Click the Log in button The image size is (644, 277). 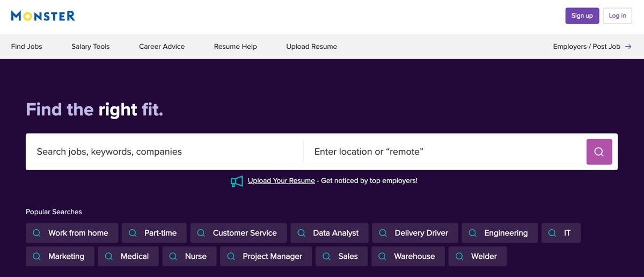tap(617, 16)
